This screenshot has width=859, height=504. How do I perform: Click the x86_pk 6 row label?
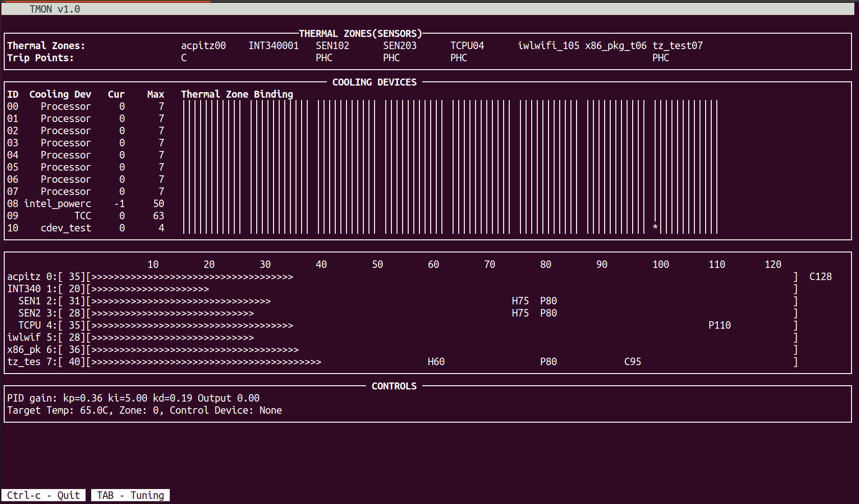coord(32,350)
